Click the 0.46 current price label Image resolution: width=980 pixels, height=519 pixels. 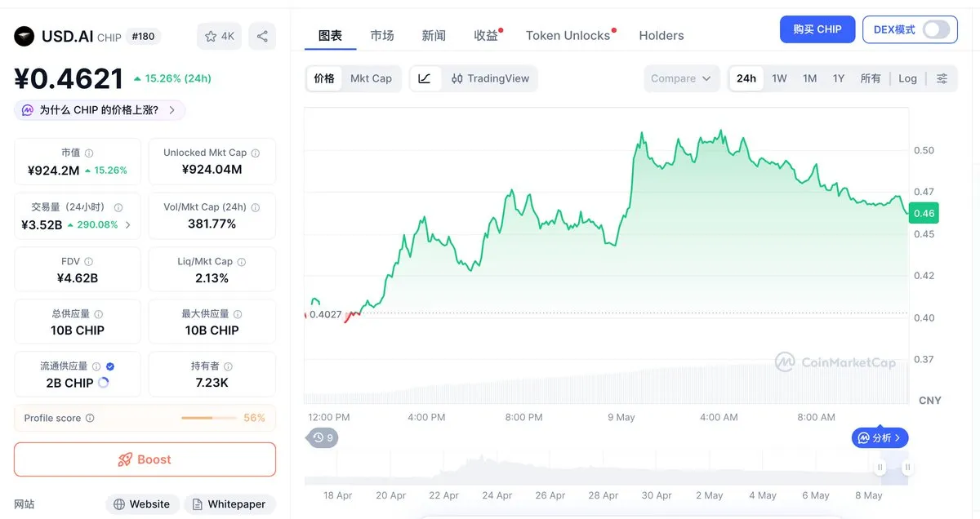point(924,213)
